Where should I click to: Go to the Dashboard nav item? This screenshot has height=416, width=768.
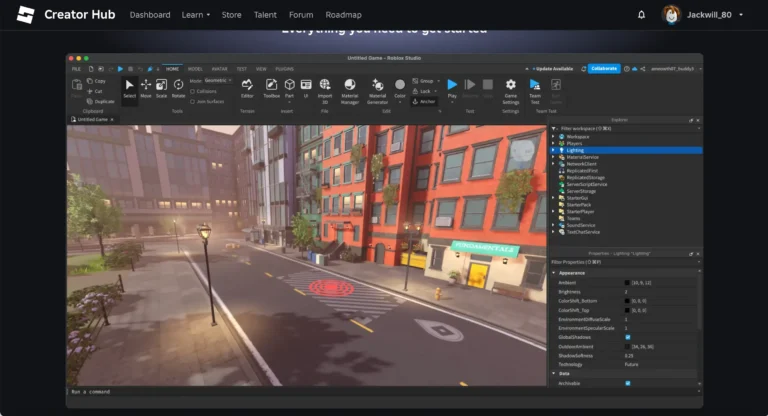[150, 15]
